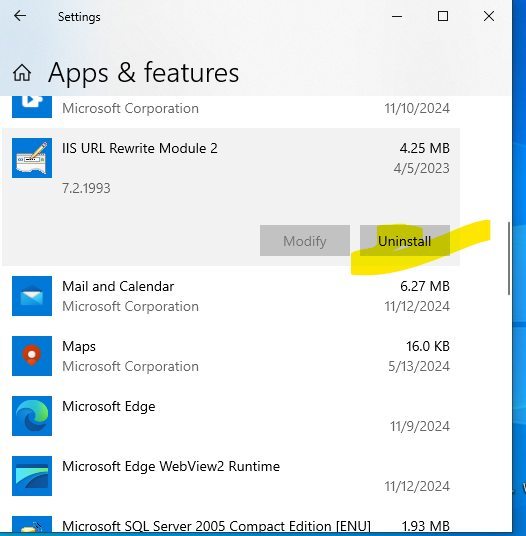Click the Microsoft Edge app icon
Viewport: 526px width, 536px height.
pyautogui.click(x=32, y=416)
